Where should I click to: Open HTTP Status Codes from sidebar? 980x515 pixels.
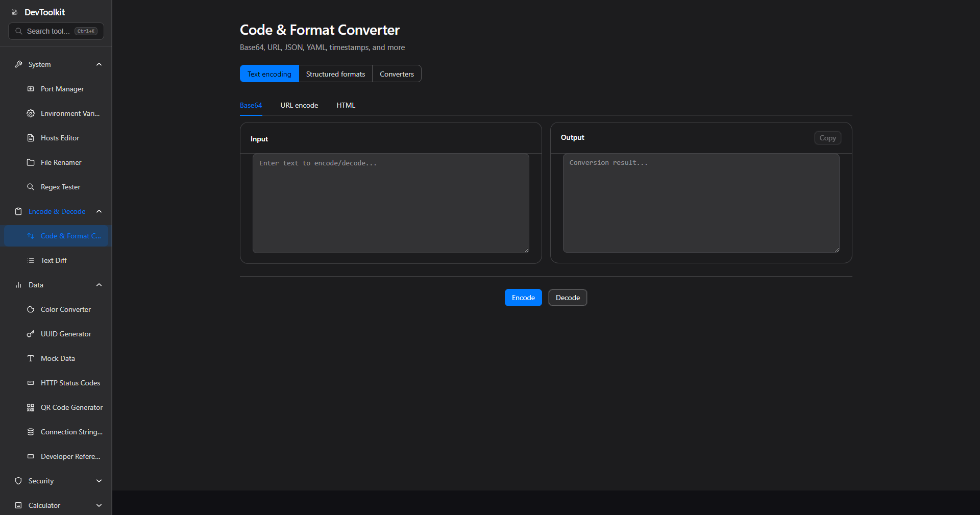[x=56, y=383]
